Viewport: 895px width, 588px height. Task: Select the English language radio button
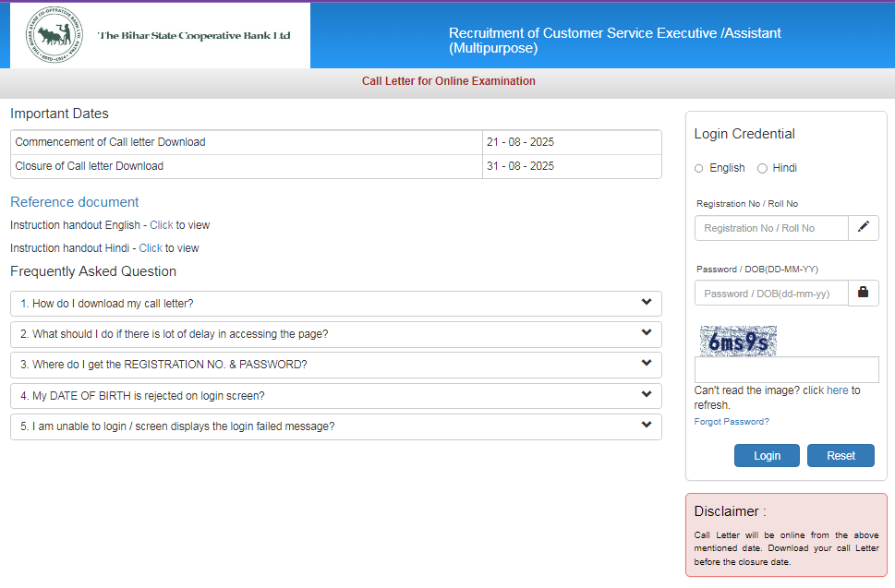point(698,168)
